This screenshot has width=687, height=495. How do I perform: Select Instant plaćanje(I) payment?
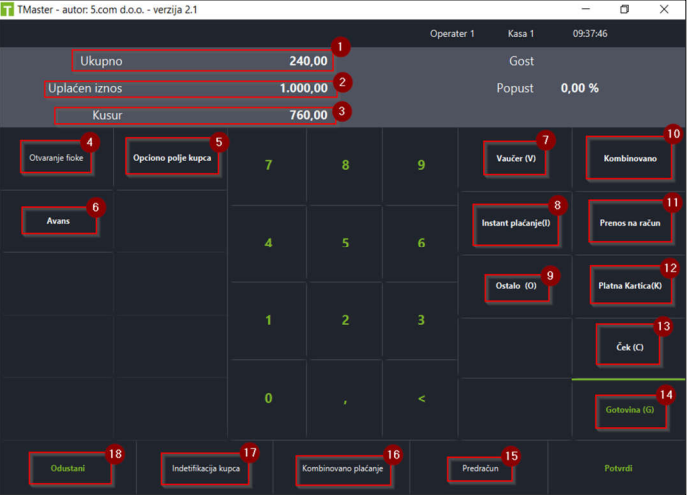(x=516, y=223)
